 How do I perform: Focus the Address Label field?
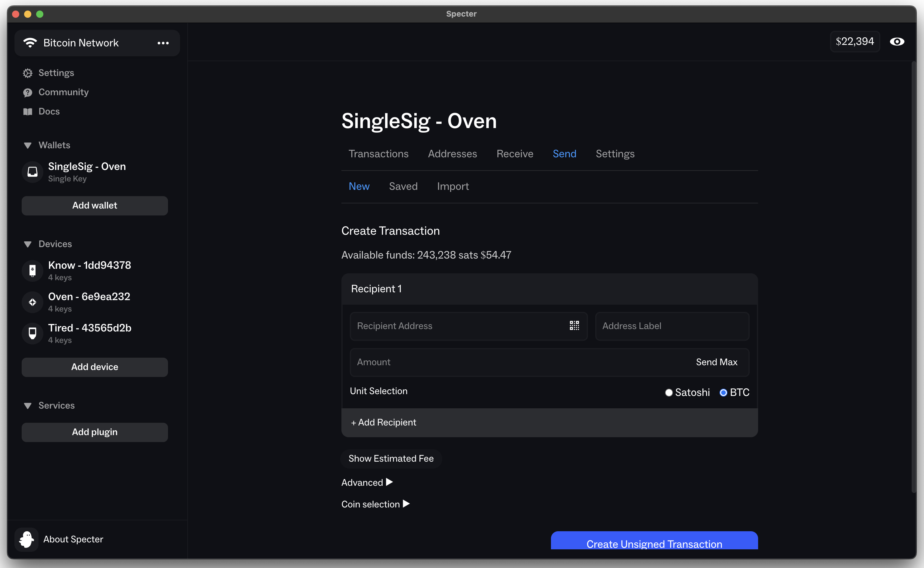(x=672, y=326)
